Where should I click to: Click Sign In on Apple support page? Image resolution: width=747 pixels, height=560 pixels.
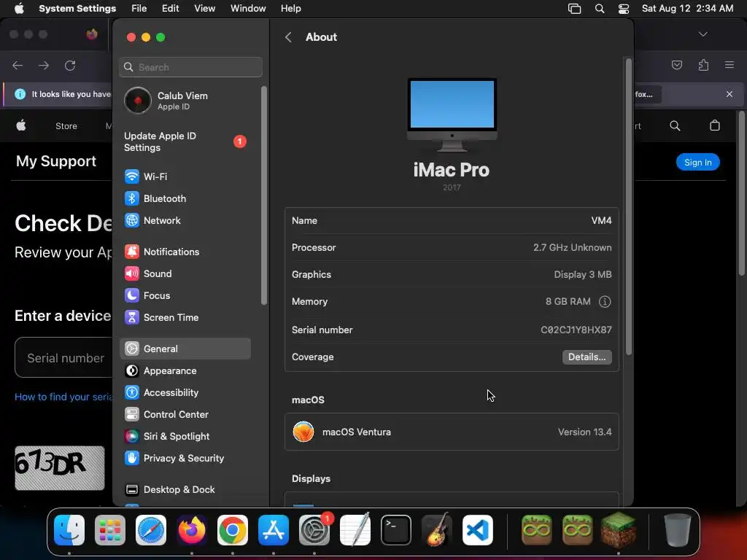tap(698, 163)
